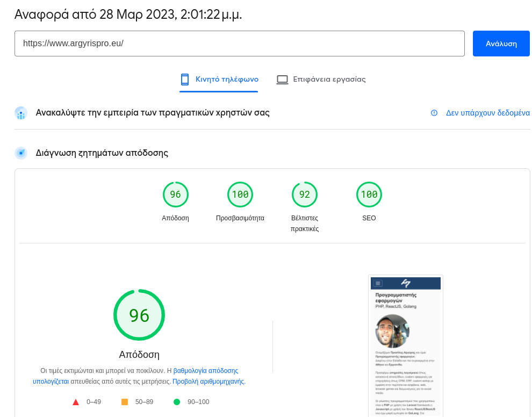Image resolution: width=532 pixels, height=417 pixels.
Task: Click the Απόδοση label under large gauge
Action: point(139,355)
